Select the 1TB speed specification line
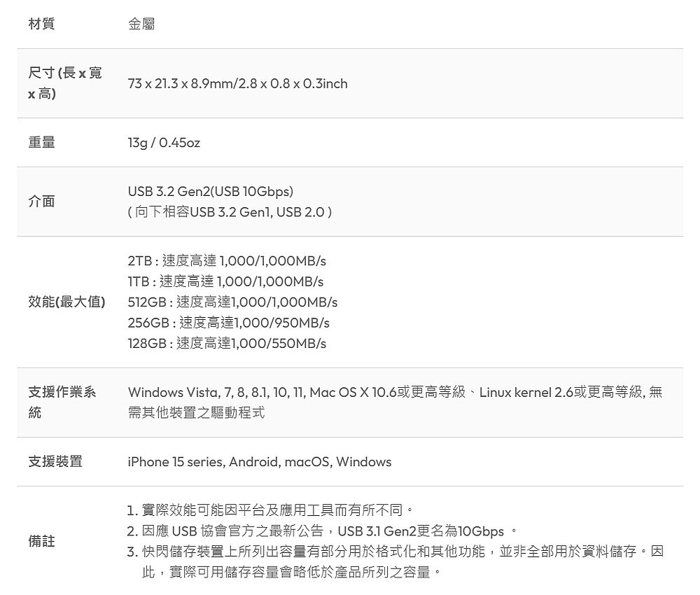 click(x=225, y=281)
